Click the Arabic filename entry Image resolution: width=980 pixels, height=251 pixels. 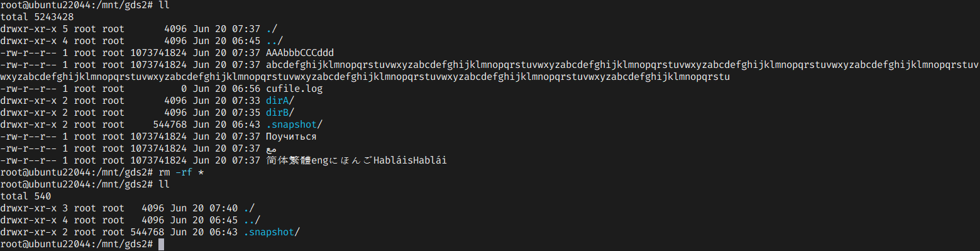point(272,148)
